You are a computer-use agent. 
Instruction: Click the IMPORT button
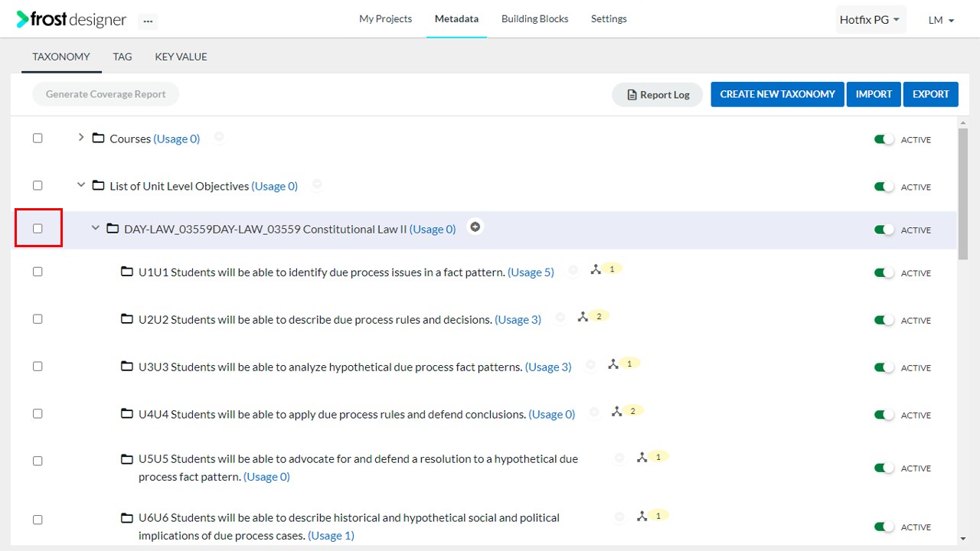(x=874, y=94)
